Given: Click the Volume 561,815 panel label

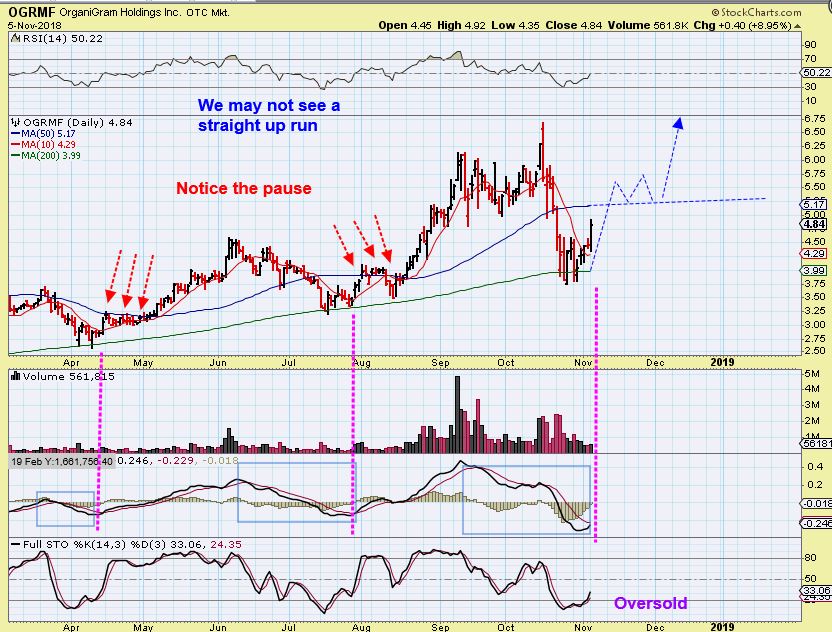Looking at the screenshot, I should [x=68, y=376].
